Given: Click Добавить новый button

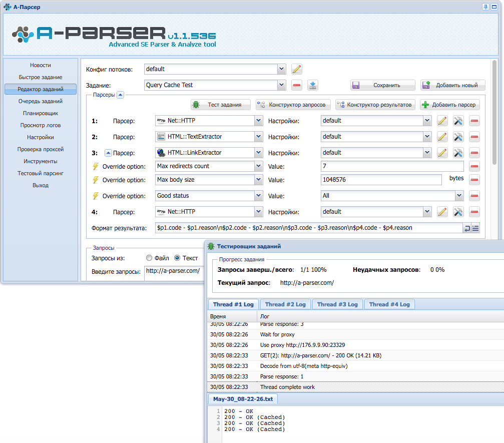Looking at the screenshot, I should (x=452, y=85).
